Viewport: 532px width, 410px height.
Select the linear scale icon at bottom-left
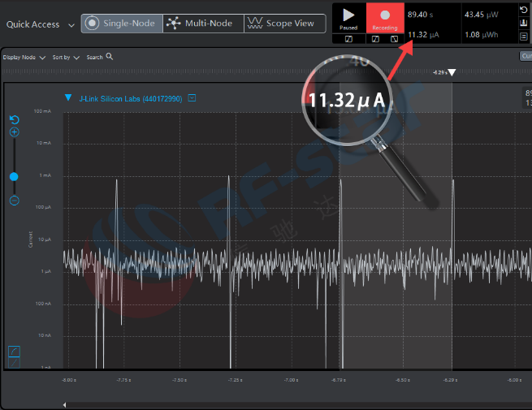tap(14, 363)
